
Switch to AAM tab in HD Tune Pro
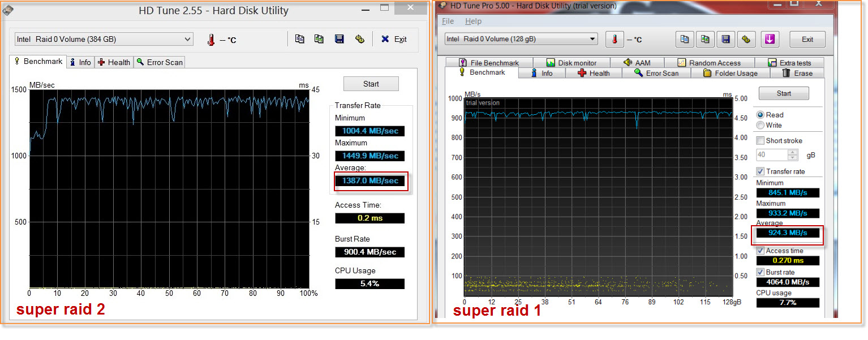tap(637, 63)
